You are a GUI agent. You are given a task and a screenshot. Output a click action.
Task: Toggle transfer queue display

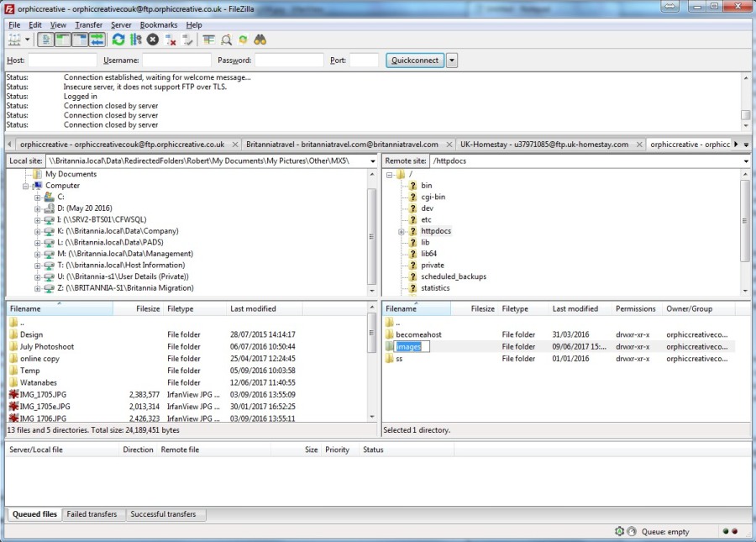pos(97,40)
